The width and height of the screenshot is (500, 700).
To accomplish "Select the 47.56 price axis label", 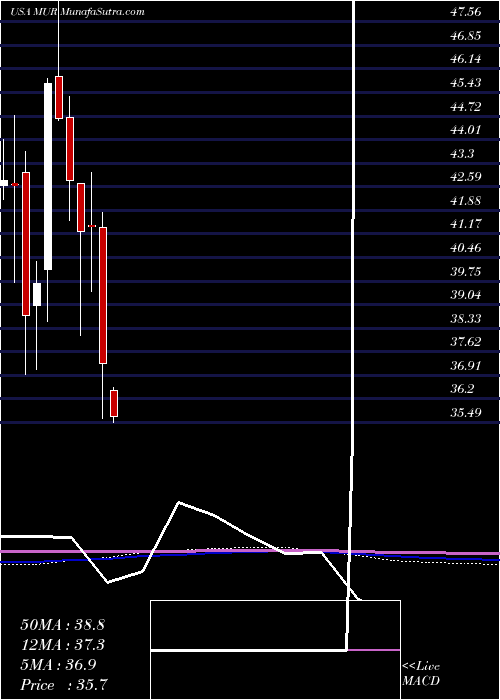I will [466, 12].
